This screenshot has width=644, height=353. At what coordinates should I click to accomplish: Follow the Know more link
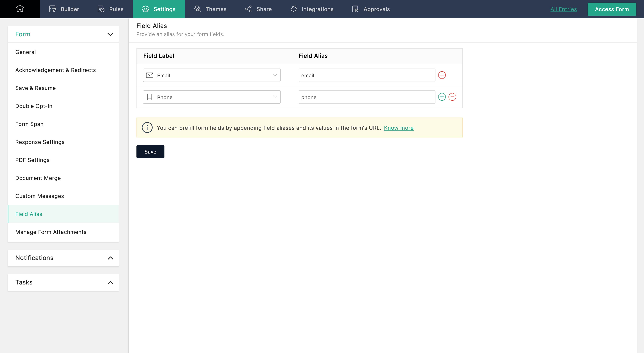click(x=399, y=128)
